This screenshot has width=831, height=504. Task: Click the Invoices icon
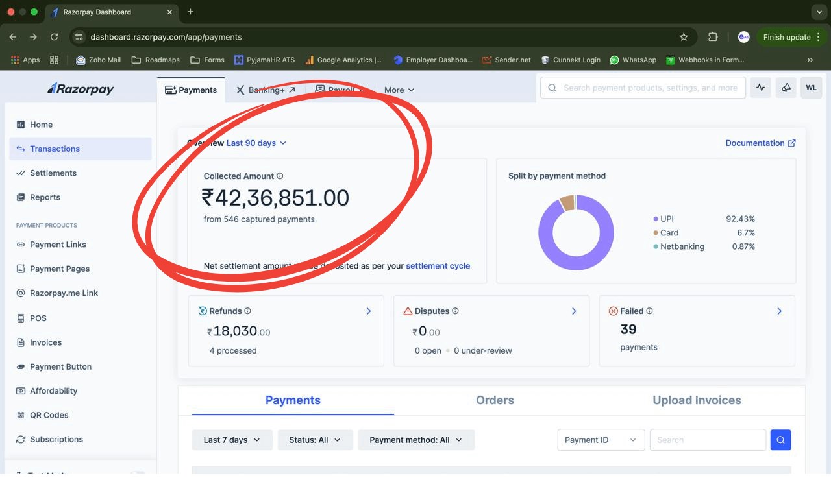pos(21,342)
